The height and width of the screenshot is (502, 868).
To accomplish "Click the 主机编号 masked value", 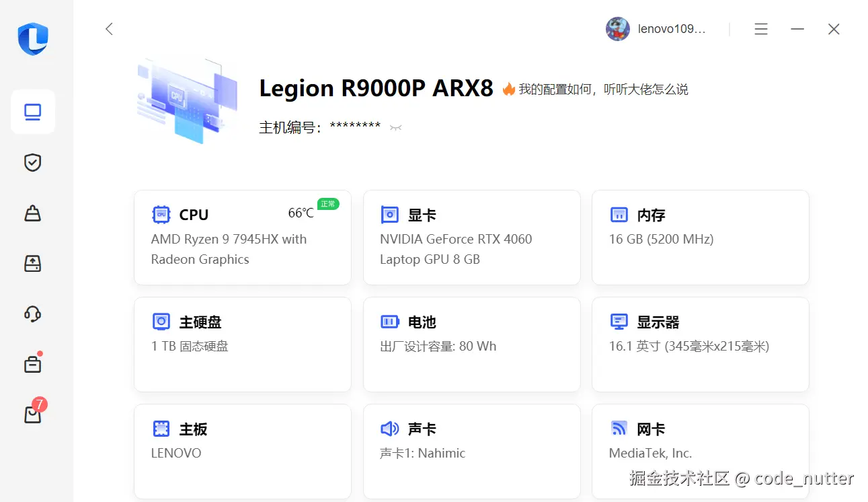I will [x=355, y=127].
